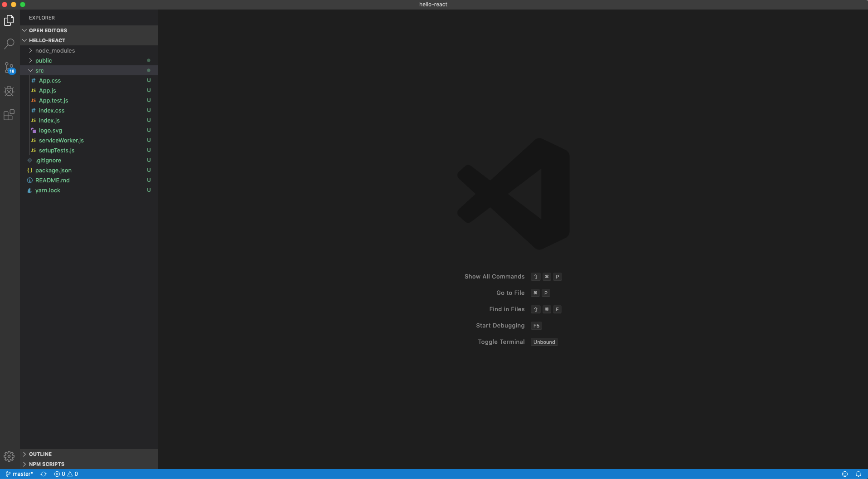Open the serviceWorker.js file

(x=89, y=140)
